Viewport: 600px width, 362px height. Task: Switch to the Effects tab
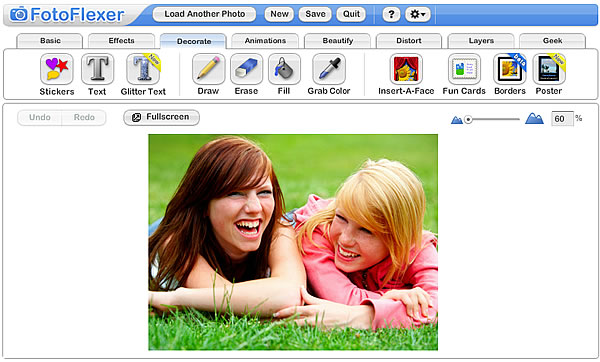click(x=121, y=41)
